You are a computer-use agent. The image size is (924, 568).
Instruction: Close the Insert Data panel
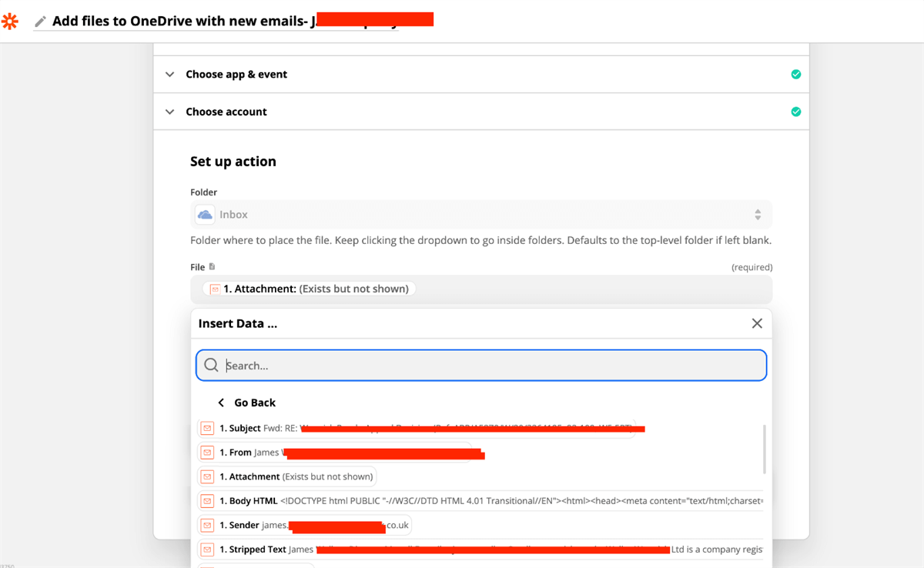[x=757, y=323]
